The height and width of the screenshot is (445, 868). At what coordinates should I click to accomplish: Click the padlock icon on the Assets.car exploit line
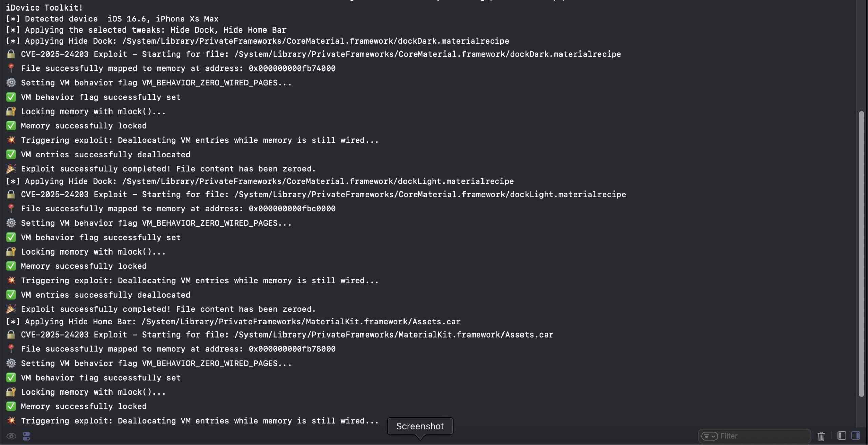point(11,335)
